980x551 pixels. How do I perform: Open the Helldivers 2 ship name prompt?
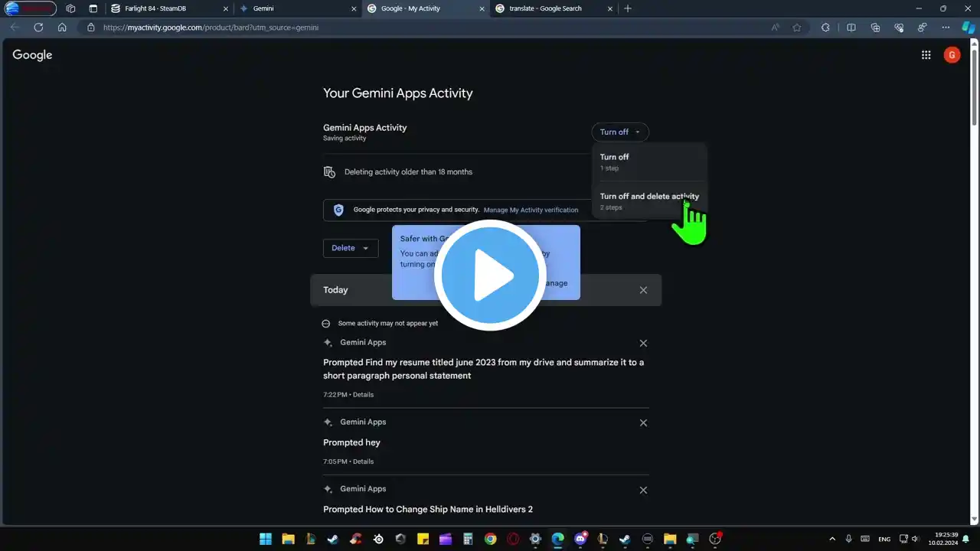428,509
